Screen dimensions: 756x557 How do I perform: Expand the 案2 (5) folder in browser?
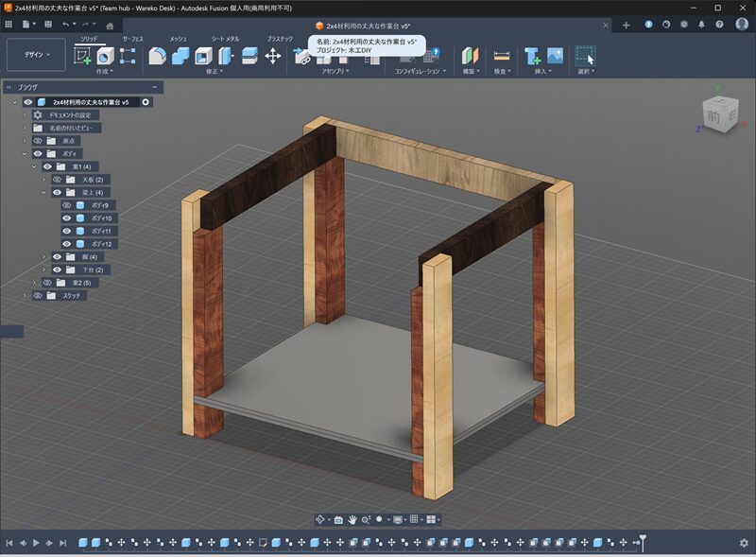[35, 283]
